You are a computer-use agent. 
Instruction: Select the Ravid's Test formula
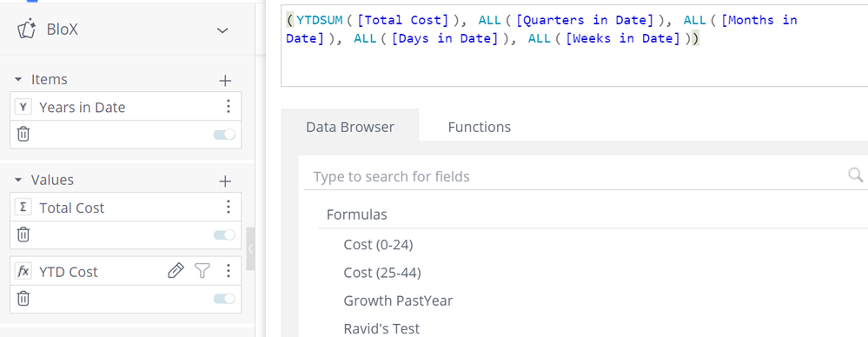pyautogui.click(x=381, y=328)
